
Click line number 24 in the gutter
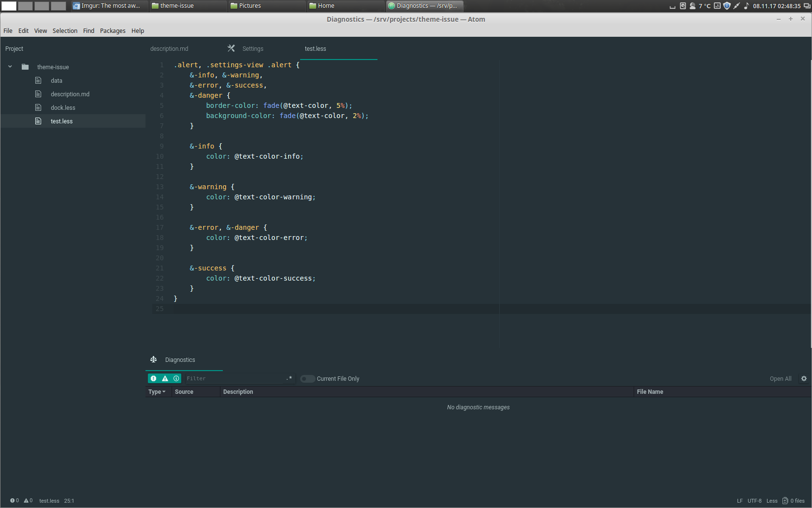(x=159, y=299)
